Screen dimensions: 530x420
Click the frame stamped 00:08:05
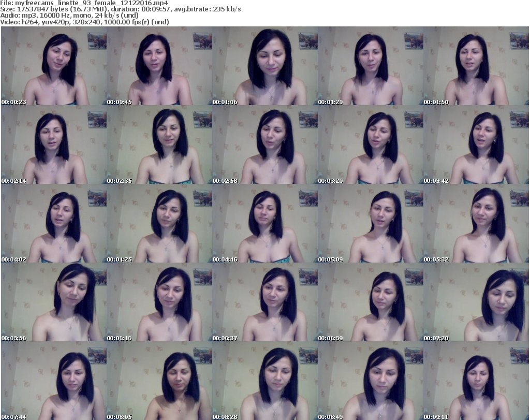click(159, 381)
